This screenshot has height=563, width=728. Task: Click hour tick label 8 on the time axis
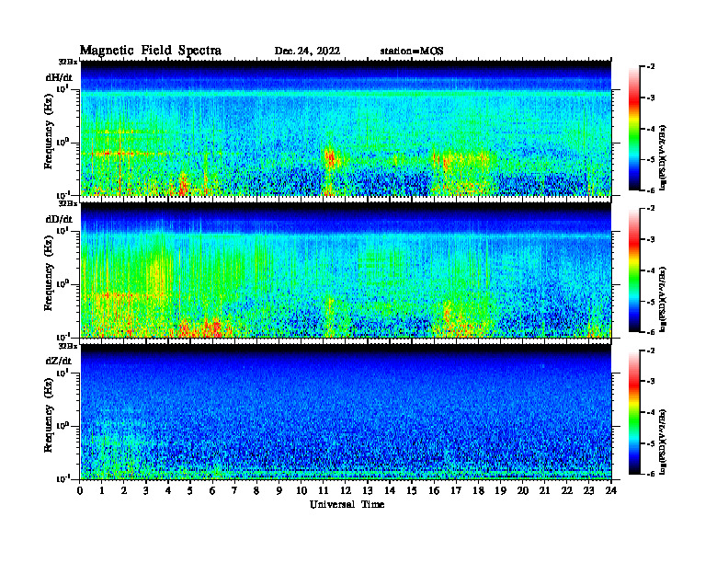256,491
